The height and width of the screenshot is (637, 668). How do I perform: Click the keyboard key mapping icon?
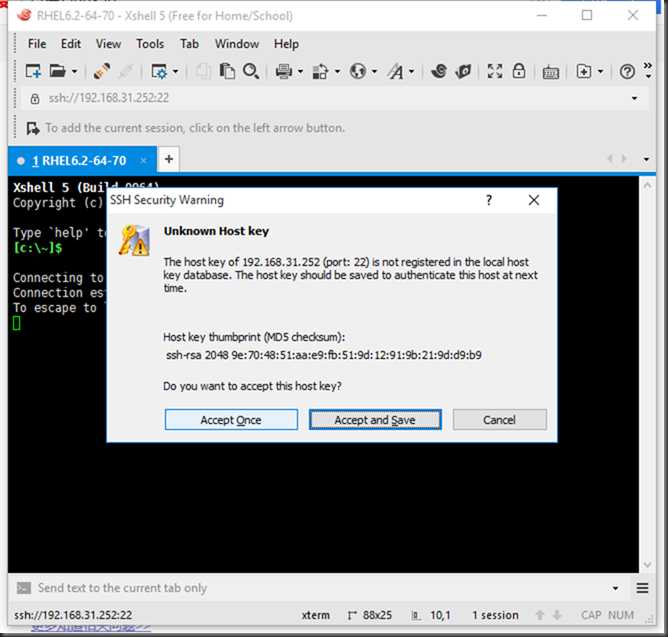[550, 72]
